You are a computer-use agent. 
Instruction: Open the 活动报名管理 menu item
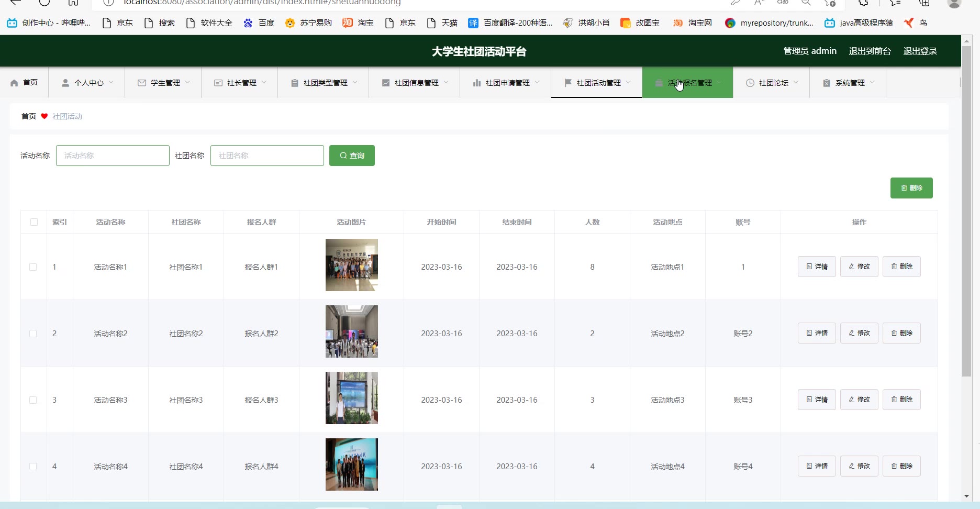(x=689, y=83)
